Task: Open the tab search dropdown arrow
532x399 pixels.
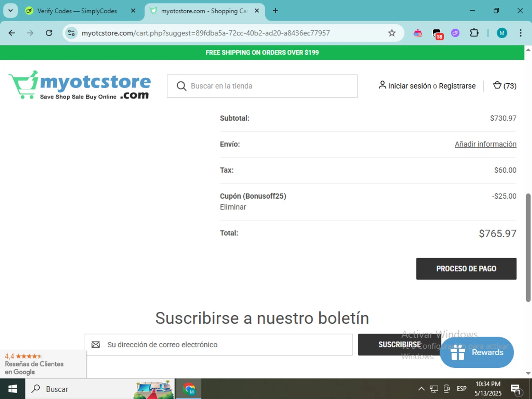Action: tap(11, 11)
